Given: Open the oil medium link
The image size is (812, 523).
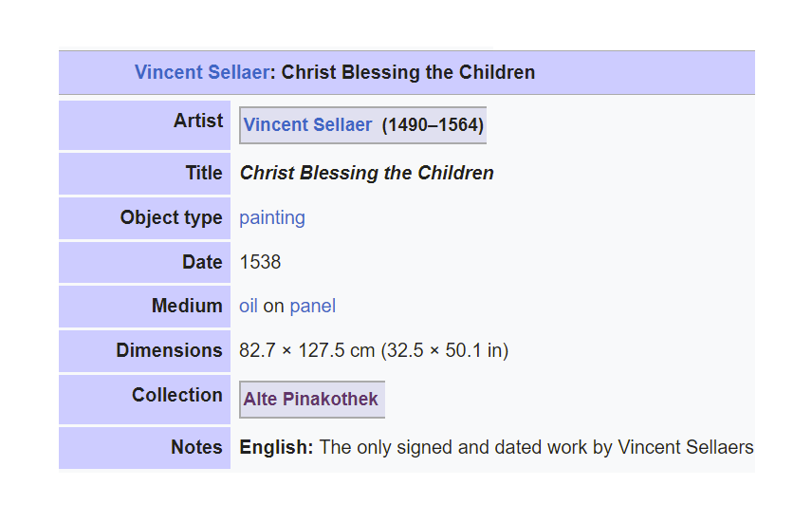Looking at the screenshot, I should 248,306.
